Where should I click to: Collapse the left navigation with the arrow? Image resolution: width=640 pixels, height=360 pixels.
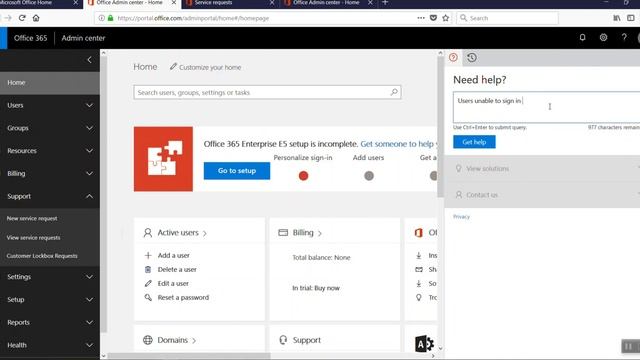(x=89, y=60)
